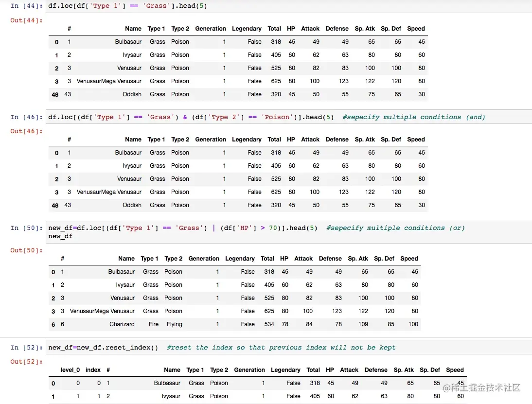Click the code input cell In [52]
This screenshot has width=532, height=404.
click(289, 347)
